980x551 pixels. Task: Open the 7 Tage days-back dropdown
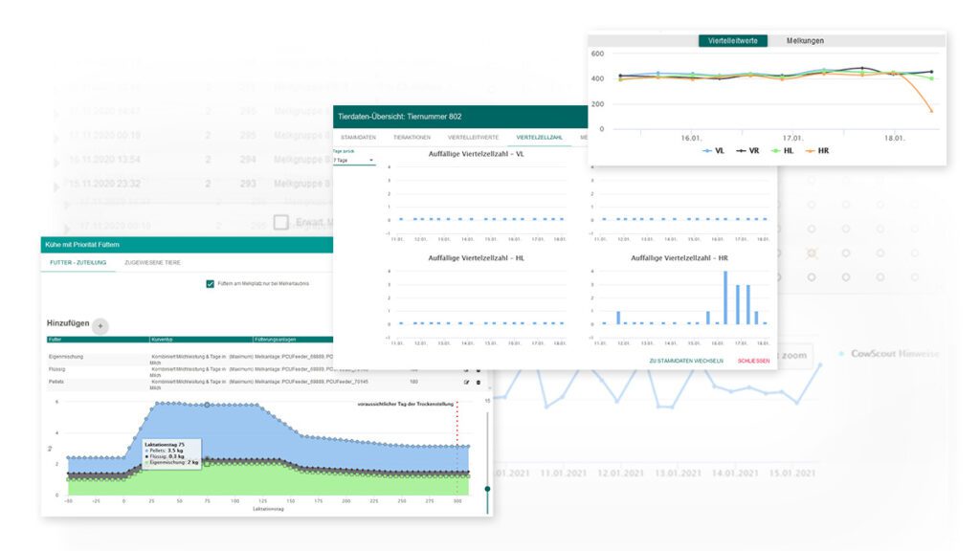point(353,161)
